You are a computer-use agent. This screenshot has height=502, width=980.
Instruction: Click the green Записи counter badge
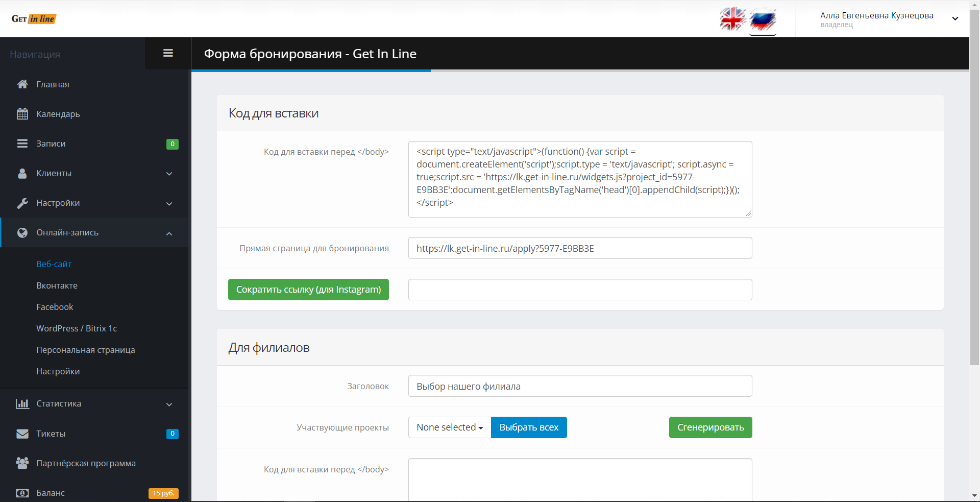tap(173, 144)
